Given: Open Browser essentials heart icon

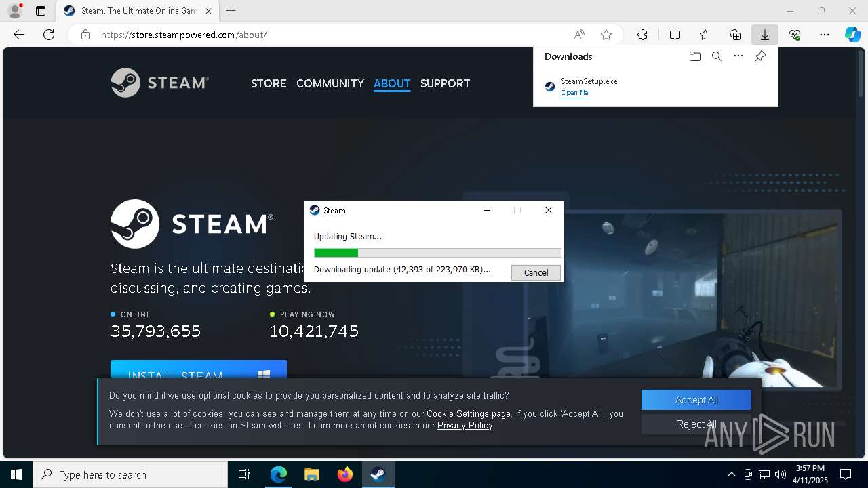Looking at the screenshot, I should click(x=795, y=35).
